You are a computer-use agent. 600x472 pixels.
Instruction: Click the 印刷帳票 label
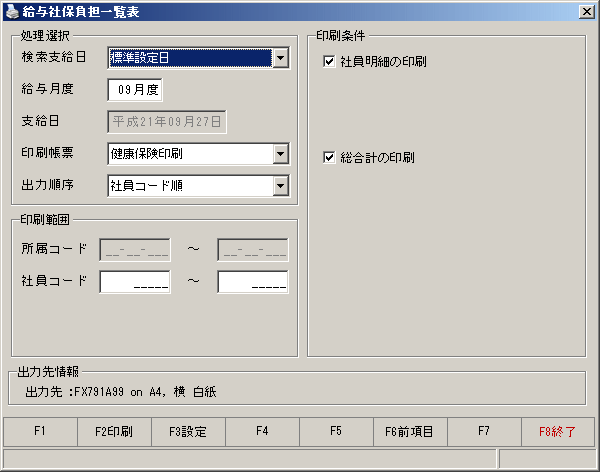(47, 153)
